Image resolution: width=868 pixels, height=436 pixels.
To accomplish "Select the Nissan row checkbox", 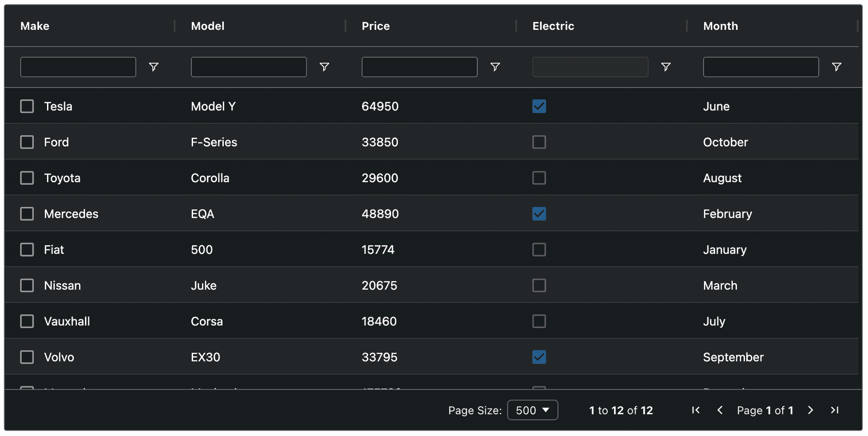I will (27, 286).
